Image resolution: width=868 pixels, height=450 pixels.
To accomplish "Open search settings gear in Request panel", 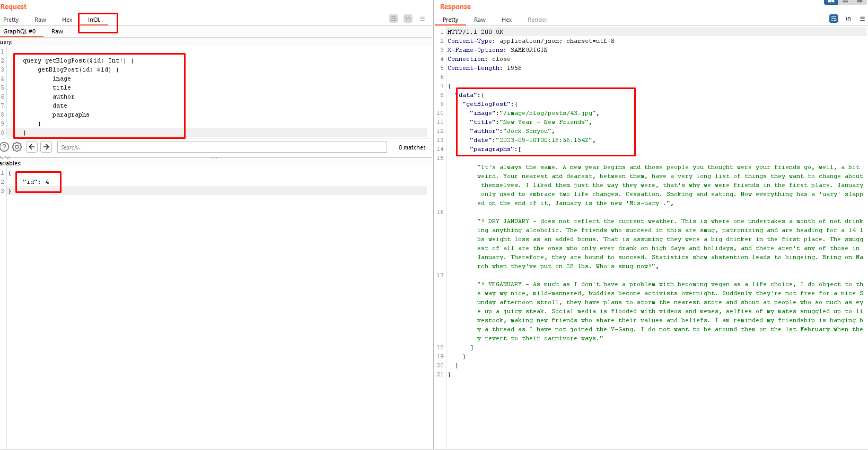I will [x=17, y=147].
